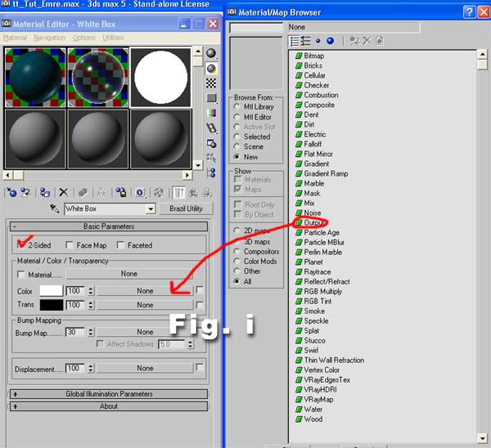This screenshot has width=491, height=448.
Task: Open the White Box material name dropdown
Action: pos(150,209)
